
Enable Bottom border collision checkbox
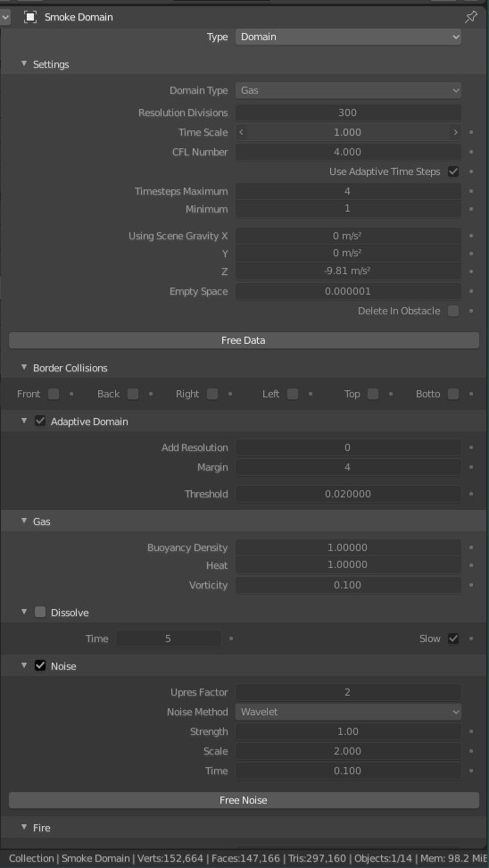point(453,394)
